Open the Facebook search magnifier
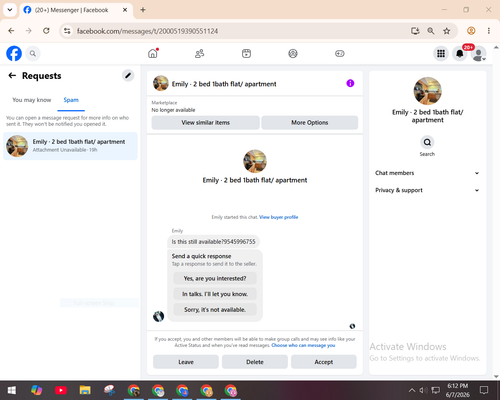 (33, 53)
